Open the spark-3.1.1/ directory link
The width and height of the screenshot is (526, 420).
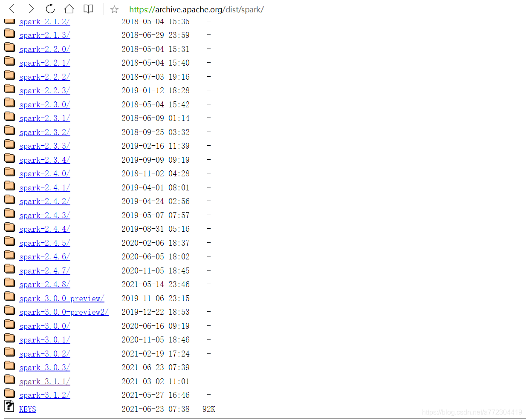(45, 382)
